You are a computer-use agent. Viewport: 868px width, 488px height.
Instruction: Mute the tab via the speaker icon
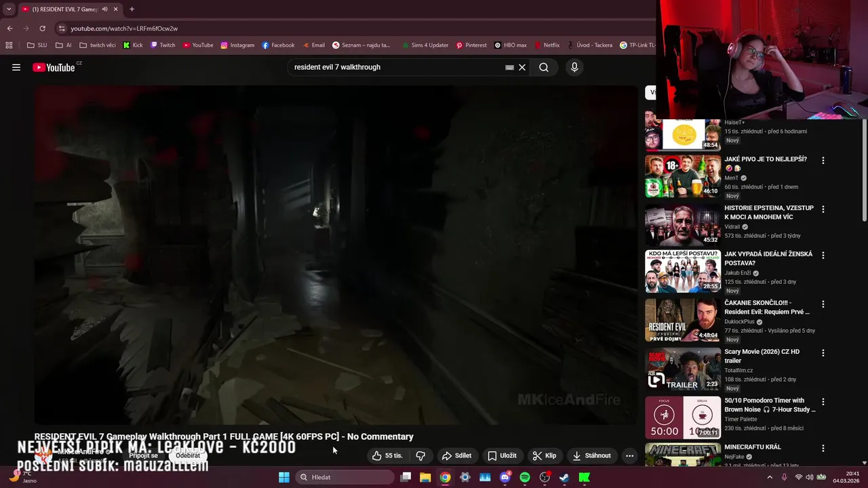click(x=104, y=9)
